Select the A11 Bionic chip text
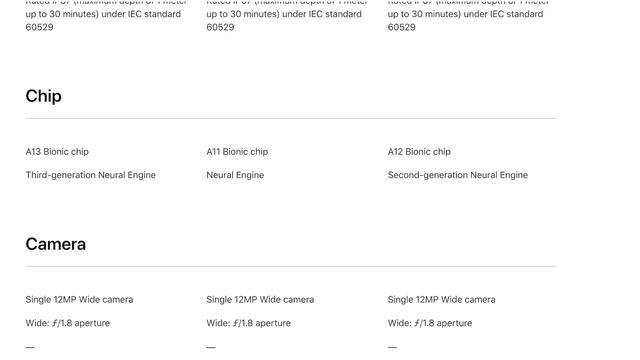 [237, 151]
